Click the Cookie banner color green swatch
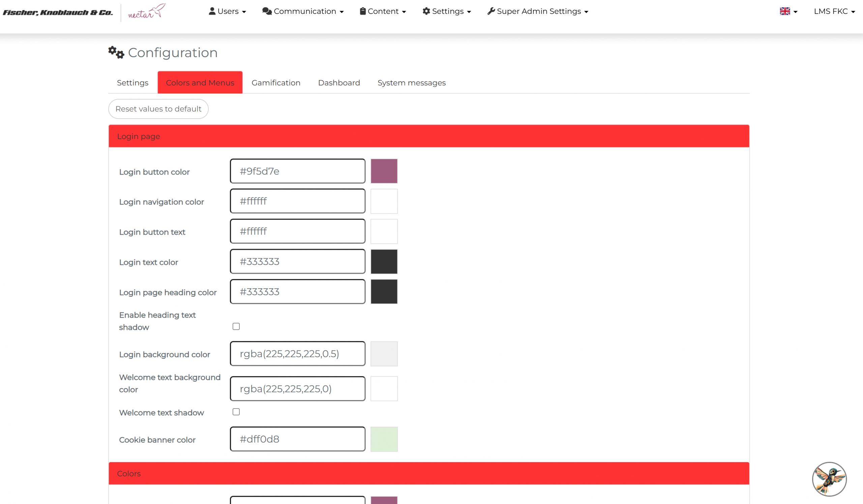Viewport: 863px width, 504px height. coord(384,439)
